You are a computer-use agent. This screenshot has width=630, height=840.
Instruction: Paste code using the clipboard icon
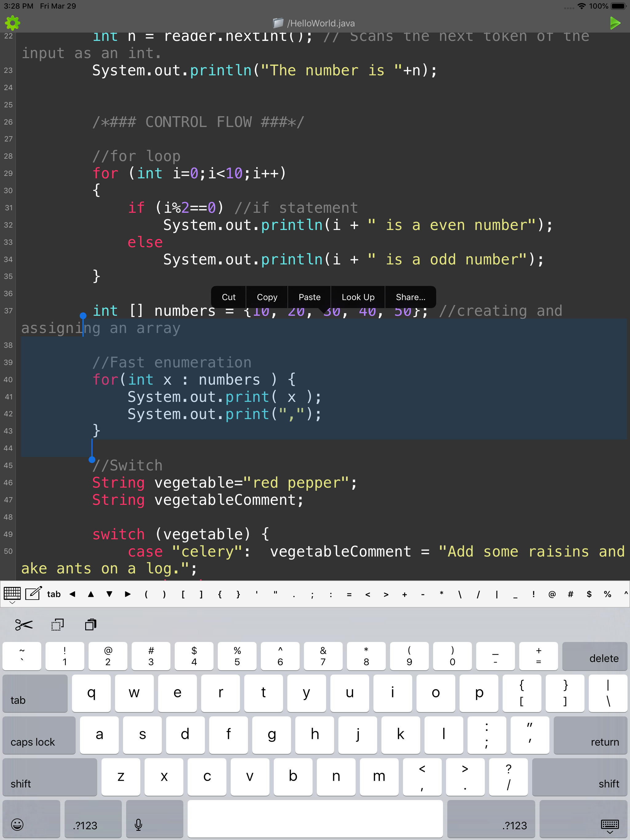point(90,625)
